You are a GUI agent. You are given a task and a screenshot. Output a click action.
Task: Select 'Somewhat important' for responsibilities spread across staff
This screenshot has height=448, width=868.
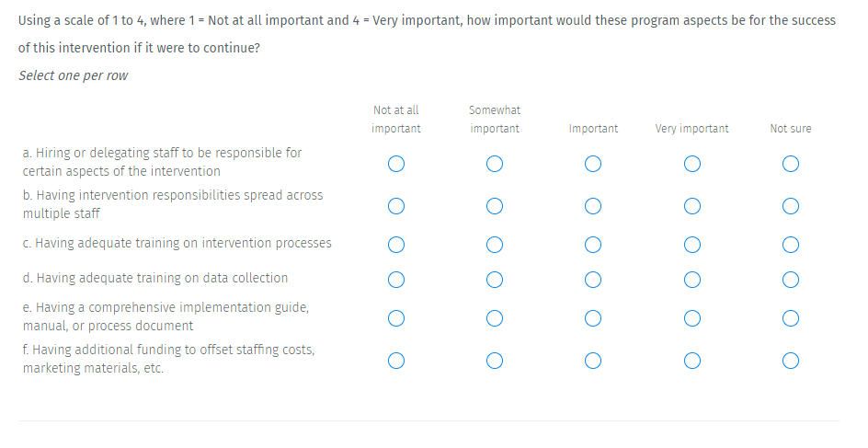[x=495, y=205]
